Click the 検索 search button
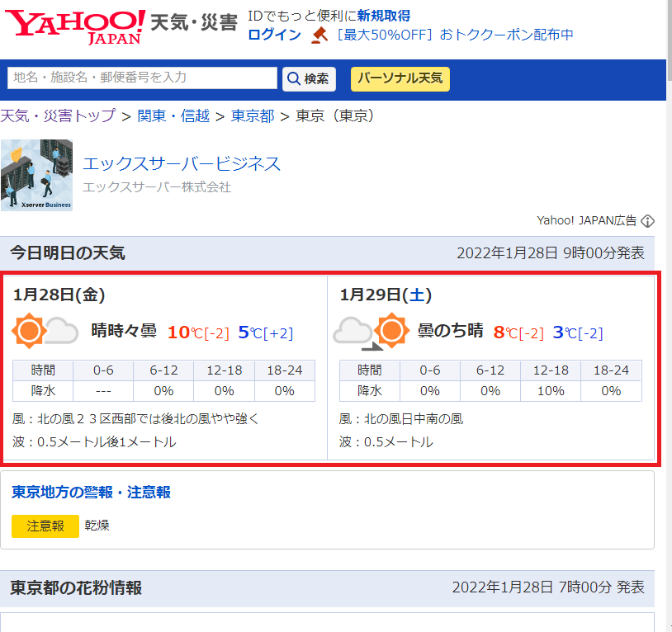The height and width of the screenshot is (632, 672). point(309,78)
